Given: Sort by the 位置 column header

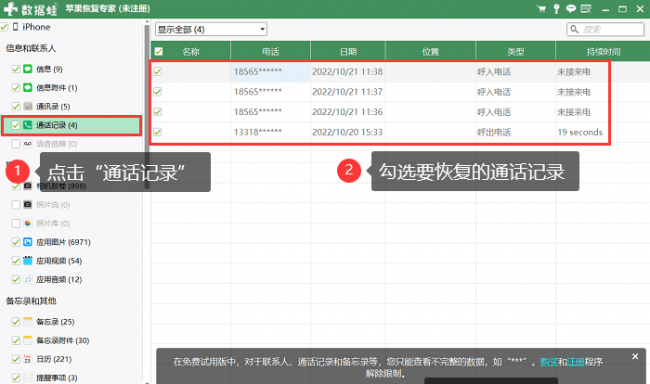Looking at the screenshot, I should click(x=430, y=51).
